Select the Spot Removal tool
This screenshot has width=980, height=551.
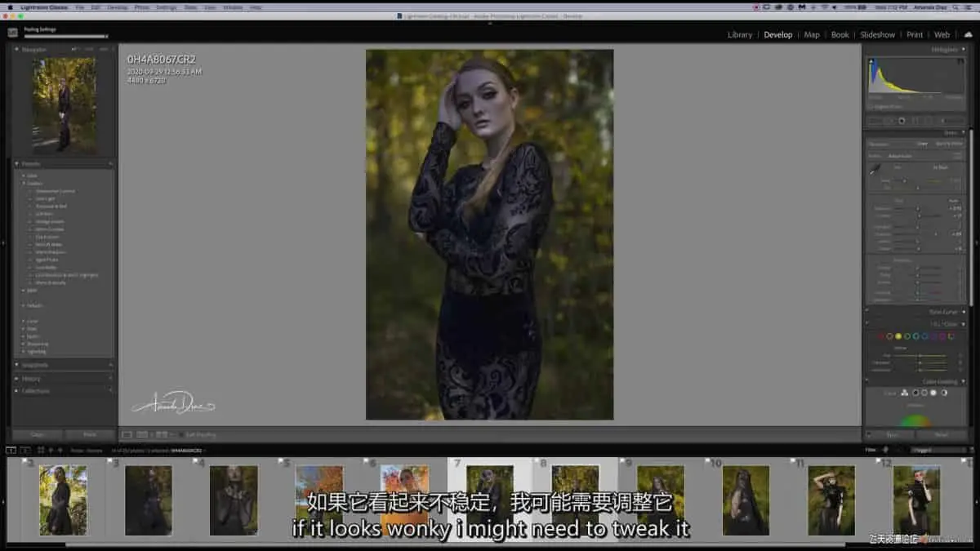pos(888,120)
